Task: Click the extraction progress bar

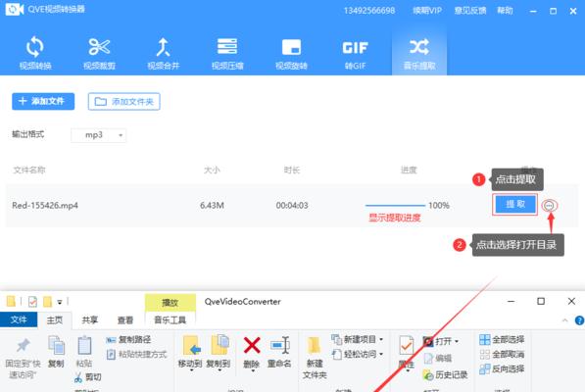Action: tap(395, 205)
